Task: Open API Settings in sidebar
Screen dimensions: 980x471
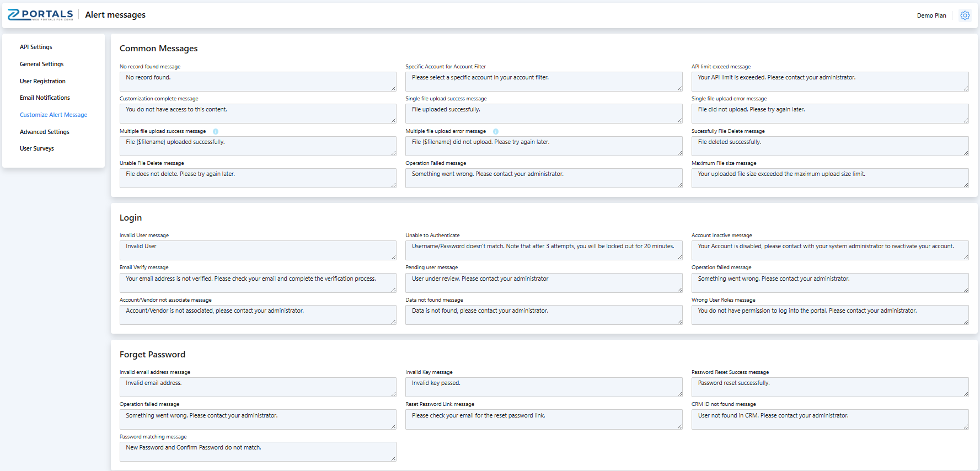Action: (x=36, y=47)
